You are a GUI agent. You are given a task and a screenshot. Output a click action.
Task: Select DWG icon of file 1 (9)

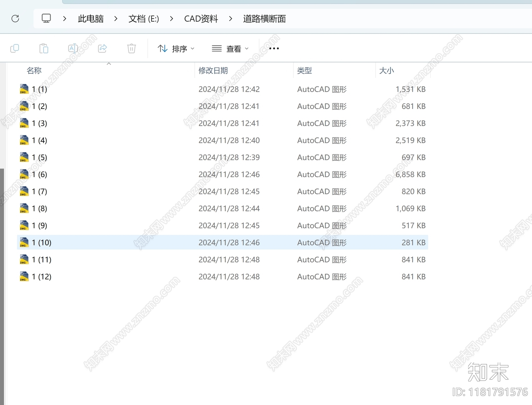pyautogui.click(x=24, y=226)
